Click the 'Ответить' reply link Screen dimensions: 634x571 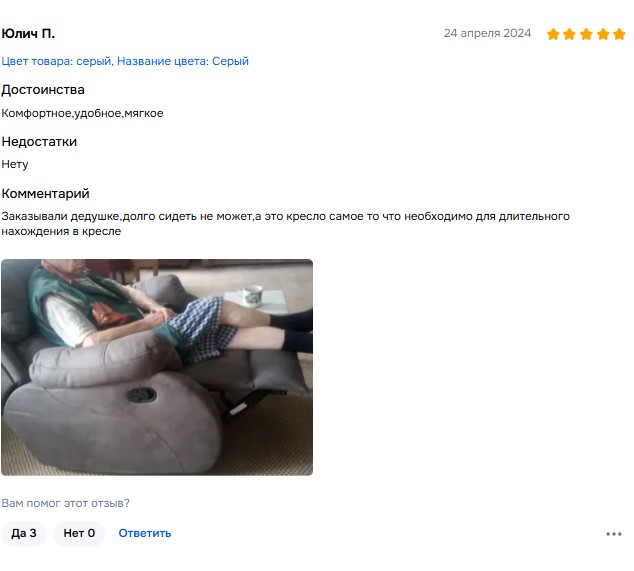click(x=145, y=533)
